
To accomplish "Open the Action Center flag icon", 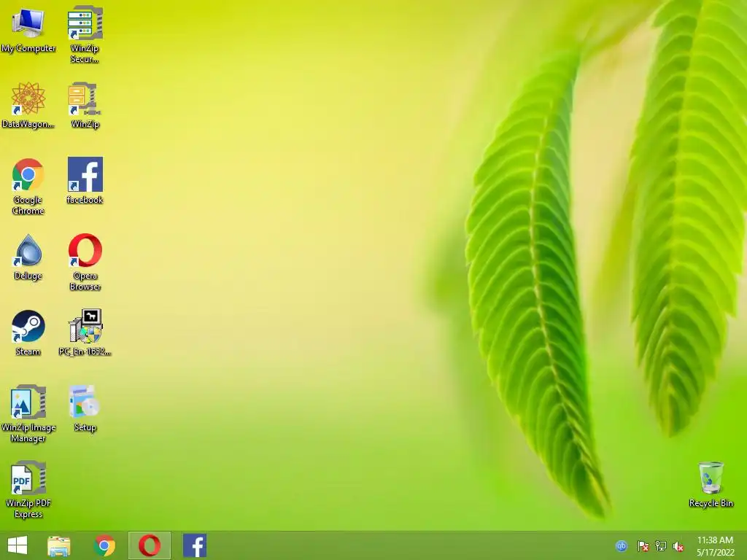I will 643,545.
